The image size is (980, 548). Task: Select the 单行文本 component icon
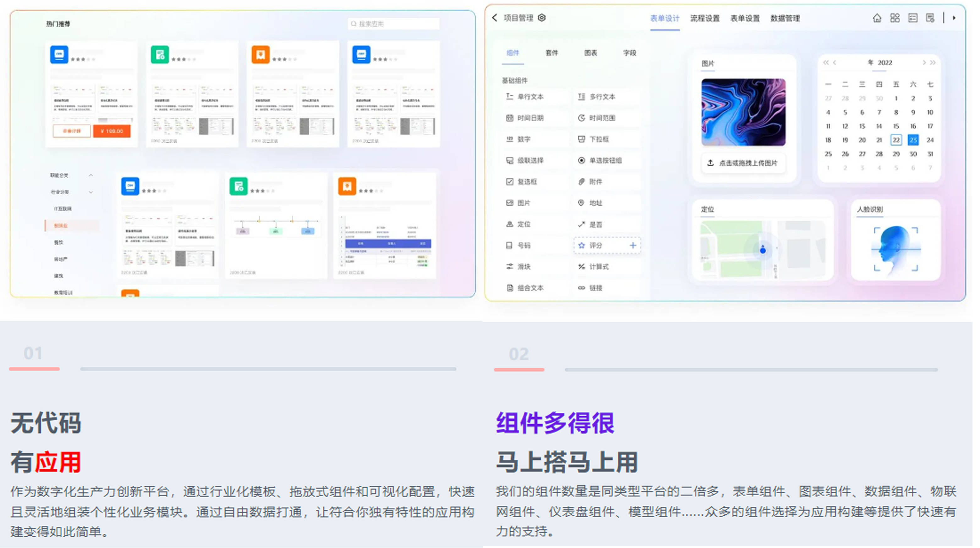coord(510,97)
